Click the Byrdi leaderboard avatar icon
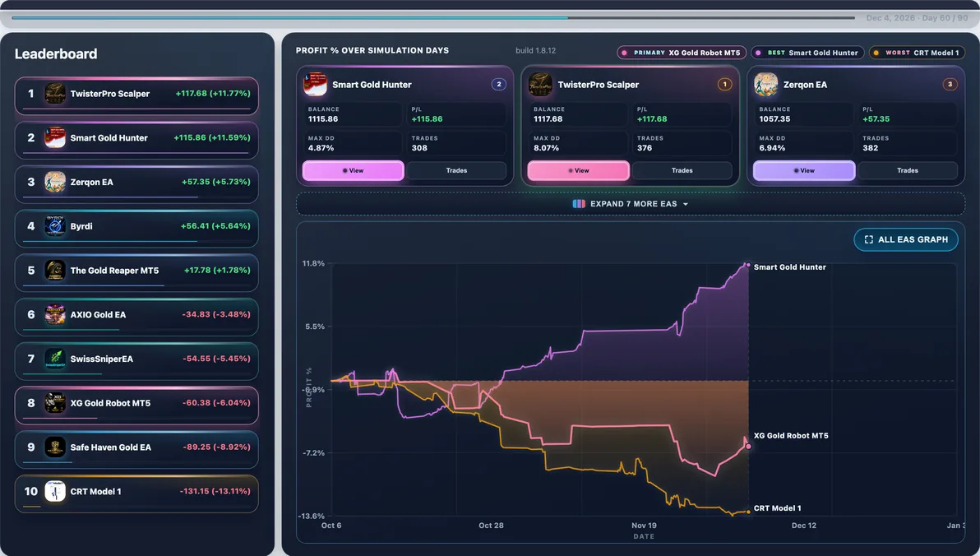The image size is (980, 556). (x=55, y=226)
